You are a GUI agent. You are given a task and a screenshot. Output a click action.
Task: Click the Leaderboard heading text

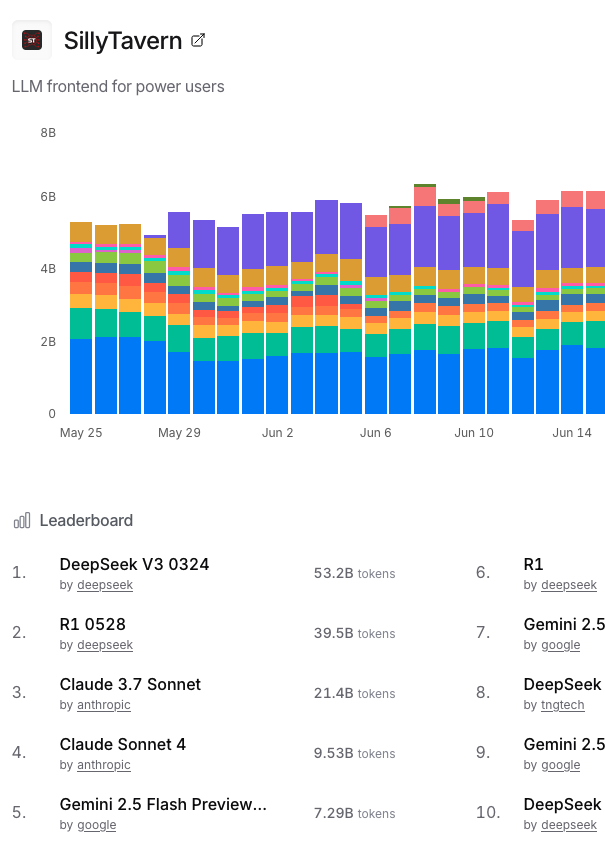86,520
